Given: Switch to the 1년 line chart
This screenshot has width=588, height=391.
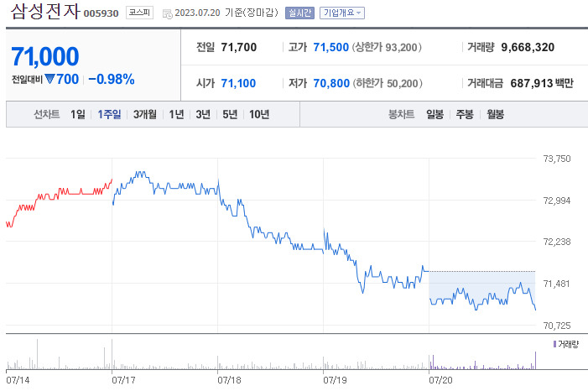Looking at the screenshot, I should tap(176, 114).
